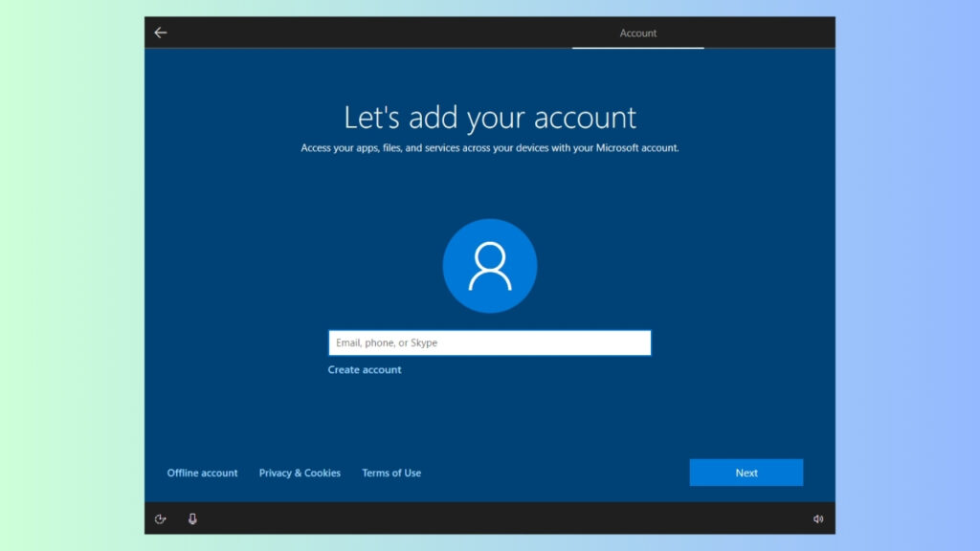The height and width of the screenshot is (551, 980).
Task: Click the profile picture circle
Action: click(x=489, y=265)
